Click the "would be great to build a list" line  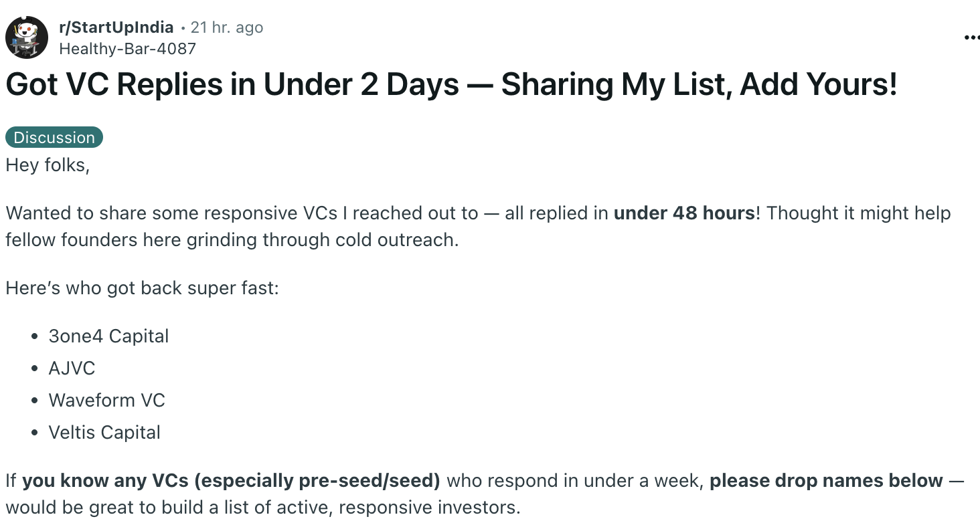click(262, 508)
